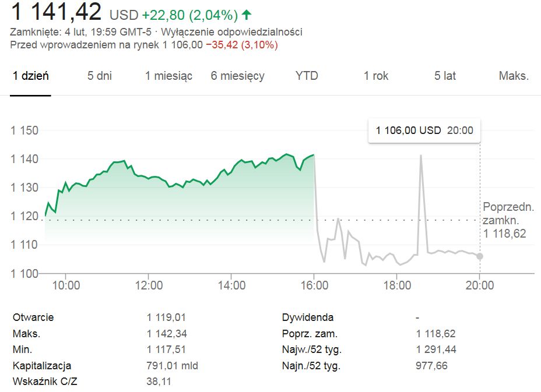Open the "Maks." range tab
Screen dimensions: 541x392
pyautogui.click(x=514, y=76)
